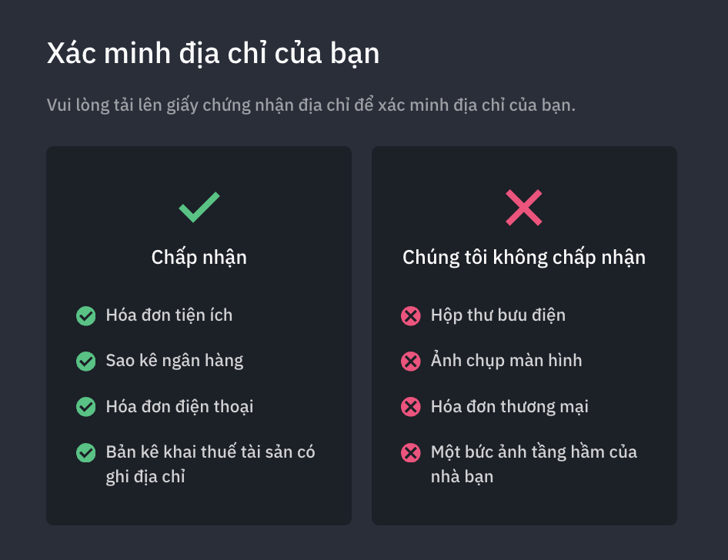Click green check beside Bản kê khai thuế
This screenshot has width=728, height=560.
(x=86, y=453)
